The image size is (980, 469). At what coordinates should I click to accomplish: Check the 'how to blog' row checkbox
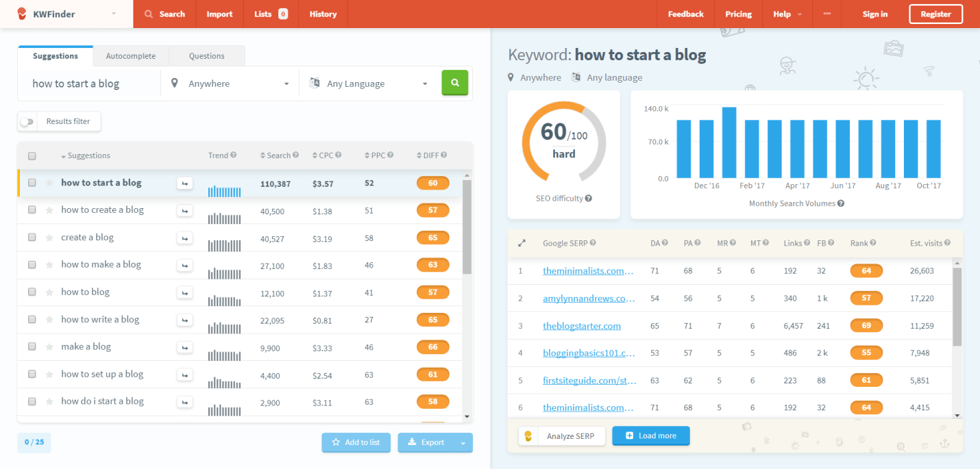[32, 292]
